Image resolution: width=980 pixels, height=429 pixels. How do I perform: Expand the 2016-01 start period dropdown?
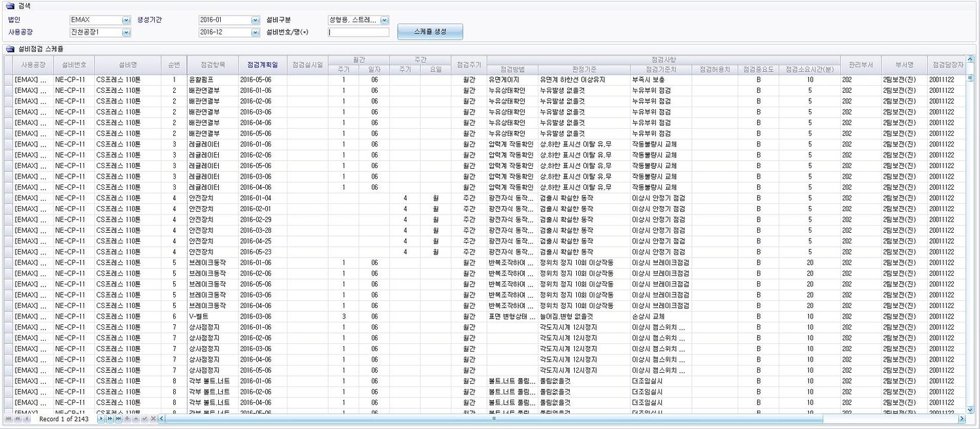click(255, 20)
